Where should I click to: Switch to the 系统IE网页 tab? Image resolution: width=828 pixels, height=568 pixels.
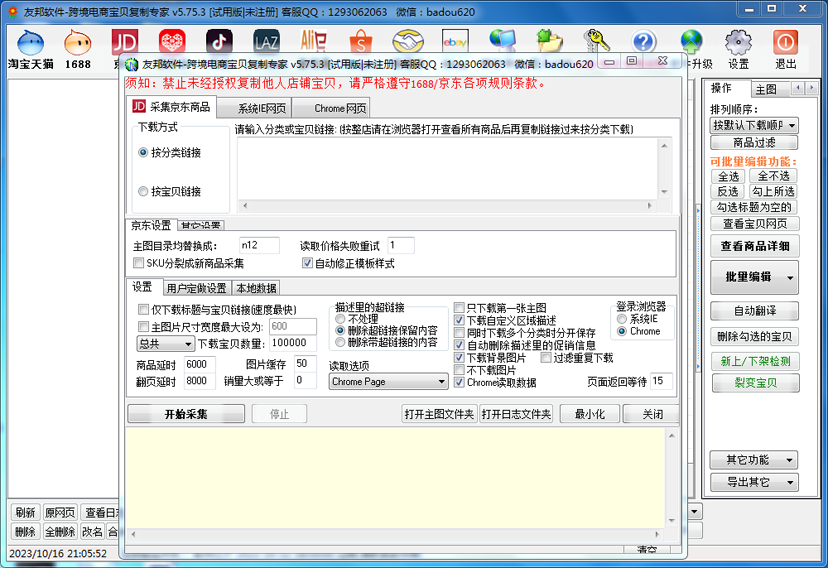[261, 108]
